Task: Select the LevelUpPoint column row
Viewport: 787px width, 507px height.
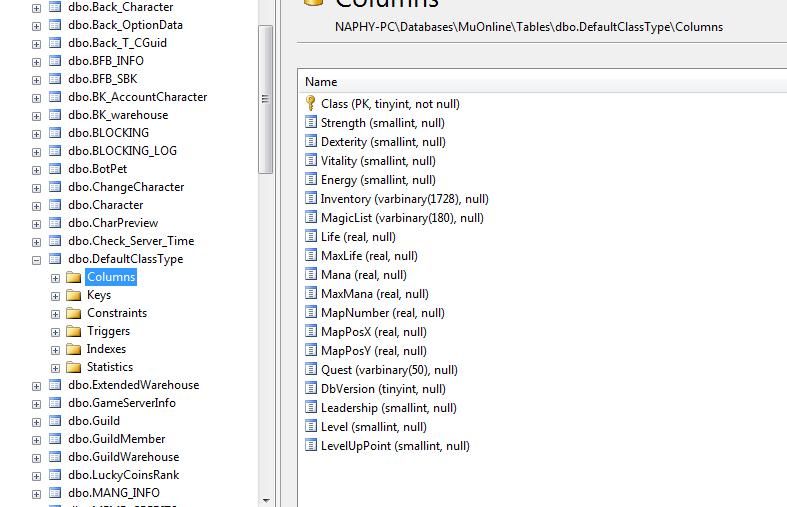Action: [x=394, y=446]
